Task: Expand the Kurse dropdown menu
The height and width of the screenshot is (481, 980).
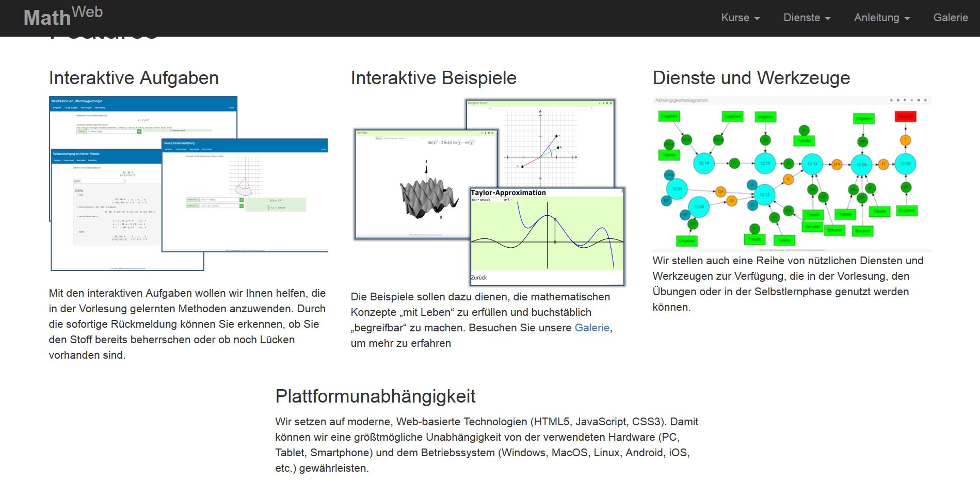Action: coord(740,18)
